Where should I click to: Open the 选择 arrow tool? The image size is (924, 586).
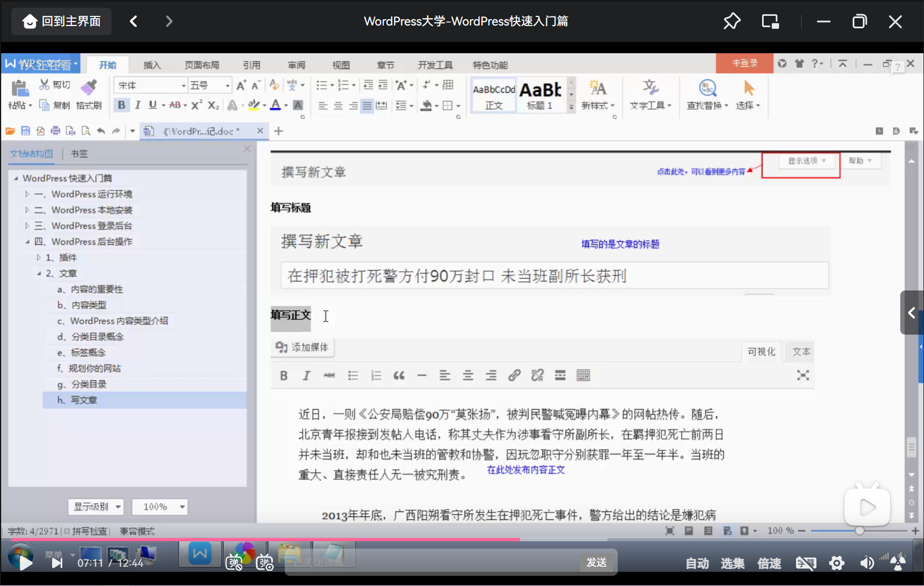pos(748,95)
